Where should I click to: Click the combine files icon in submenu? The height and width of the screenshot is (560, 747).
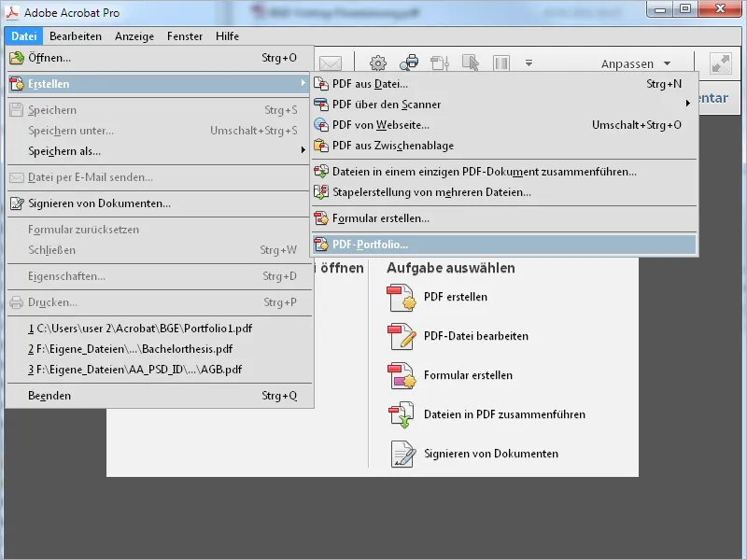pyautogui.click(x=321, y=172)
